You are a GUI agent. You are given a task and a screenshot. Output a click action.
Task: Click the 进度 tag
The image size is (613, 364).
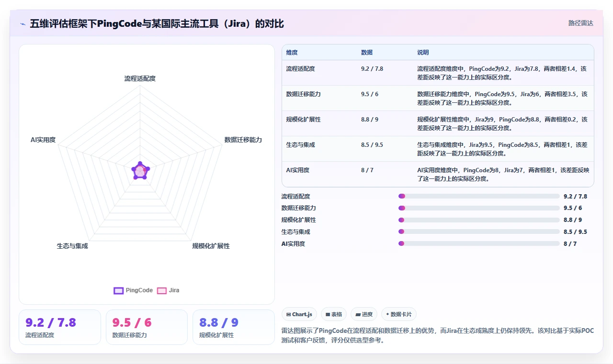(x=364, y=314)
